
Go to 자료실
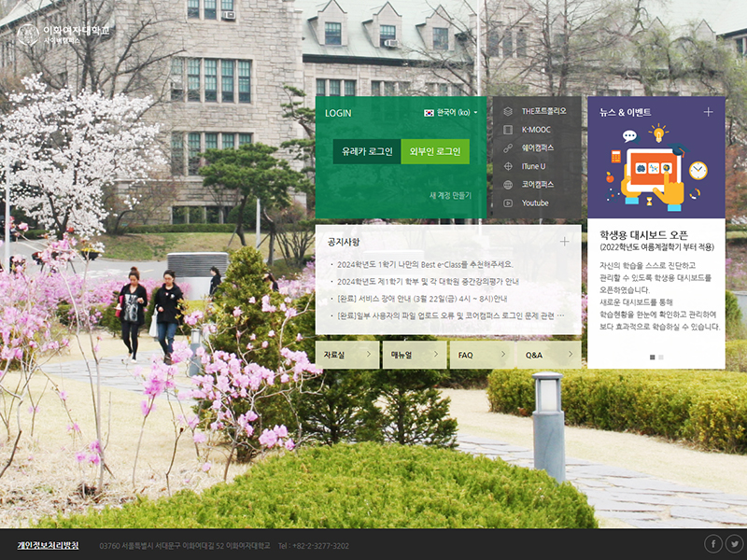coord(347,355)
